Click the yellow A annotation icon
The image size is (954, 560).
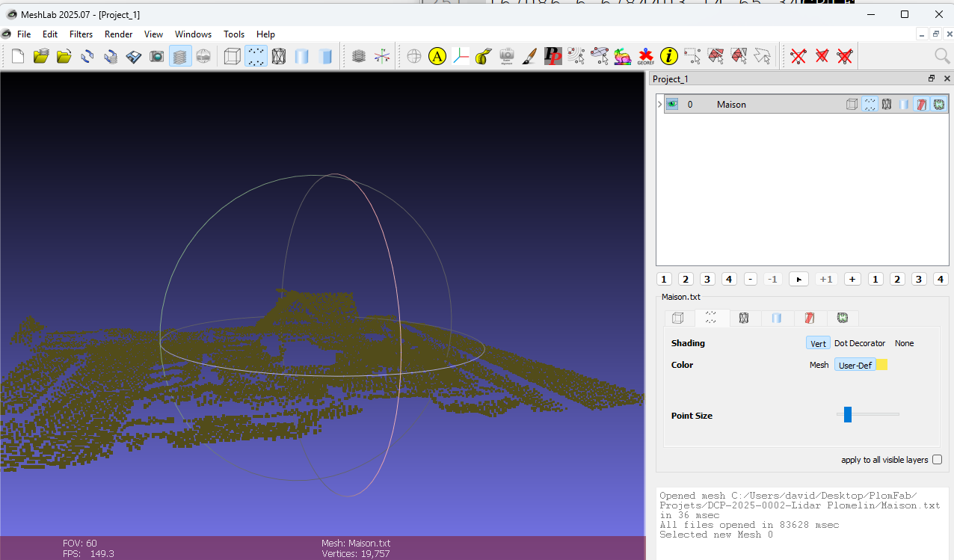click(x=437, y=56)
